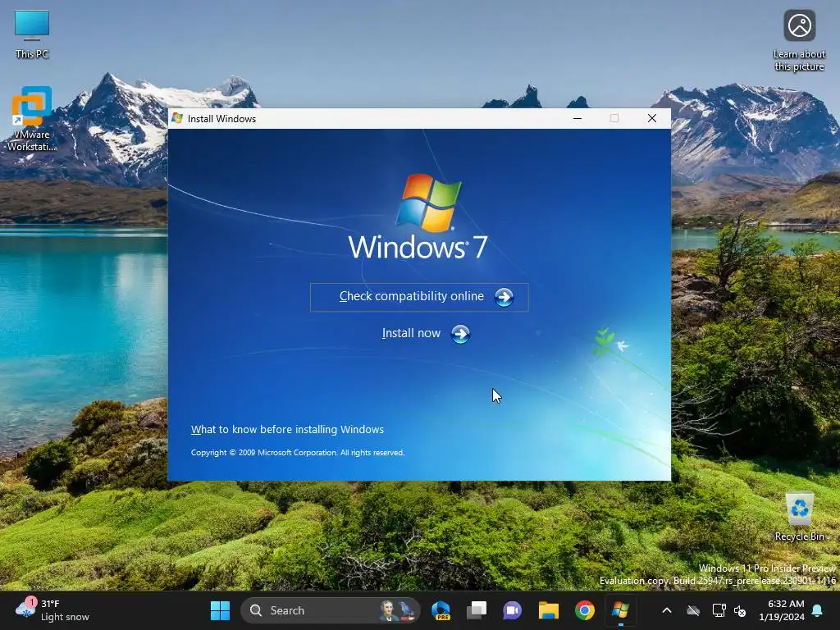
Task: Click the taskbar Search box
Action: click(x=330, y=610)
